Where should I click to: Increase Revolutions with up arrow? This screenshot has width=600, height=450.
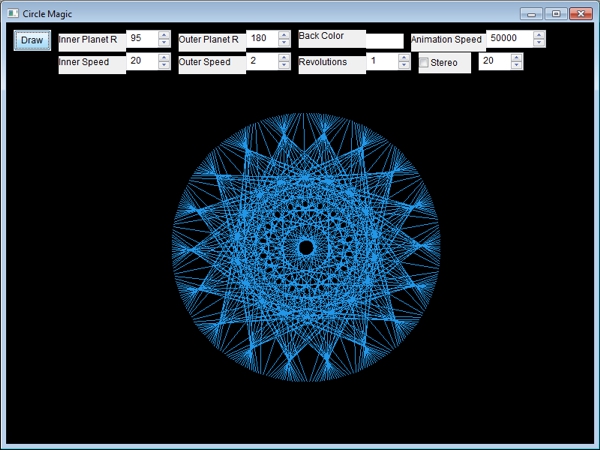(404, 57)
